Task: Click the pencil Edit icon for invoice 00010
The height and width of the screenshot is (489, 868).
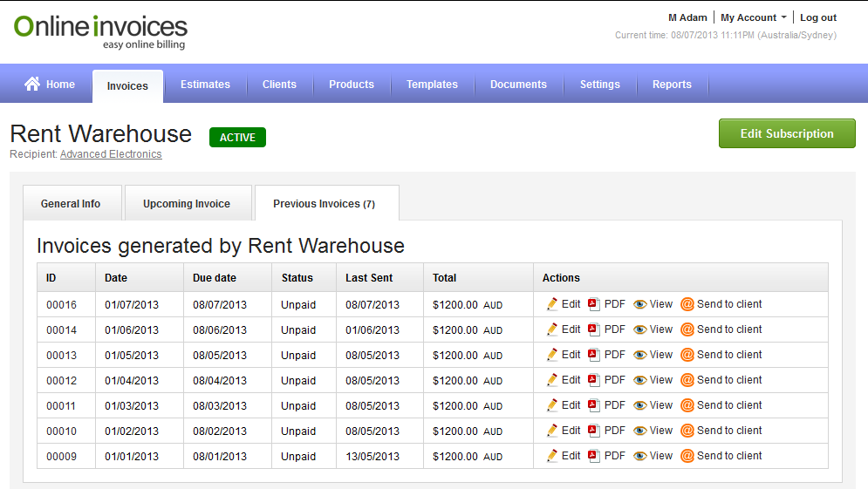Action: click(552, 431)
